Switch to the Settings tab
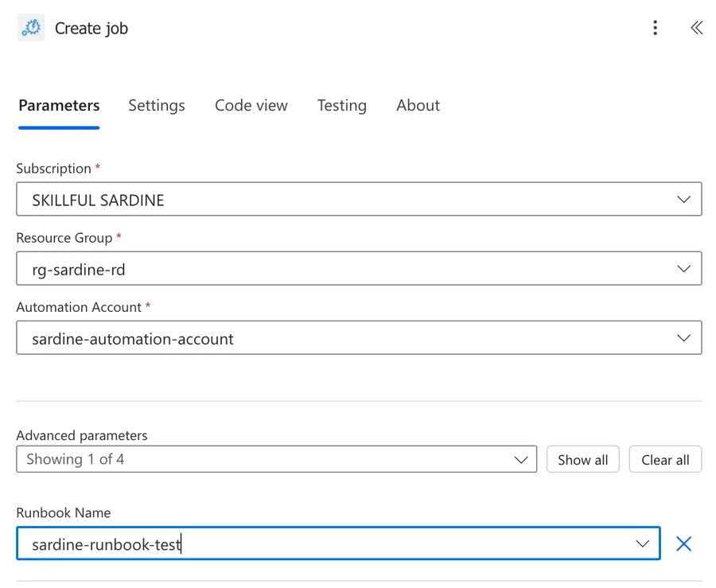Image resolution: width=716 pixels, height=588 pixels. (x=157, y=105)
